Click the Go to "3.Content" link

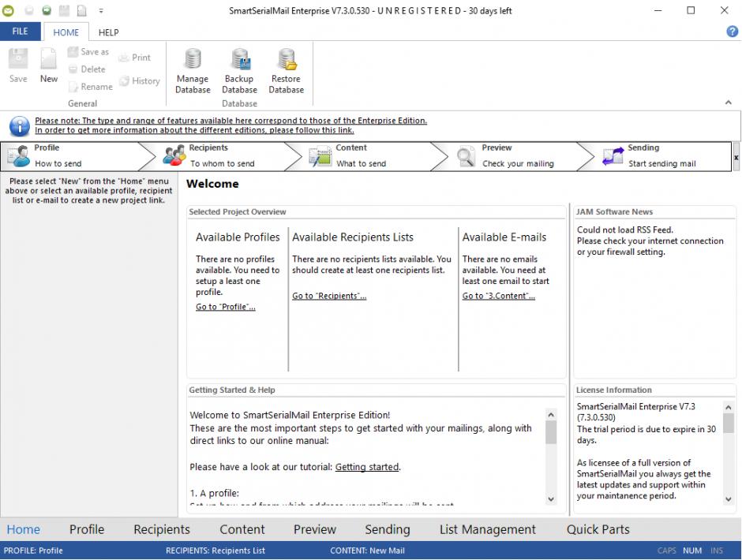point(498,296)
